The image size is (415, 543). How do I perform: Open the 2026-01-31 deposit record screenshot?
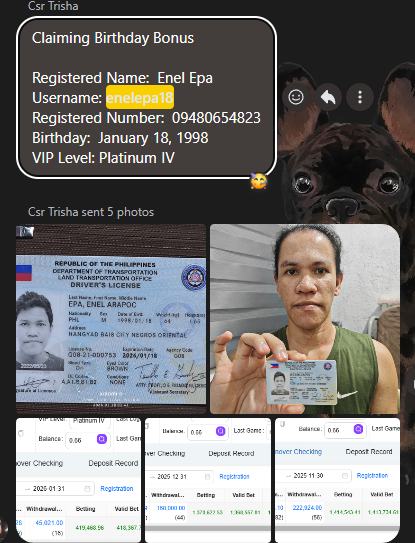tap(79, 480)
